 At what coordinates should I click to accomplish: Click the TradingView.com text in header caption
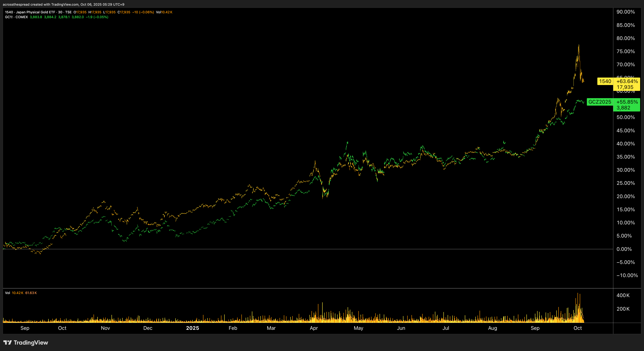coord(65,4)
